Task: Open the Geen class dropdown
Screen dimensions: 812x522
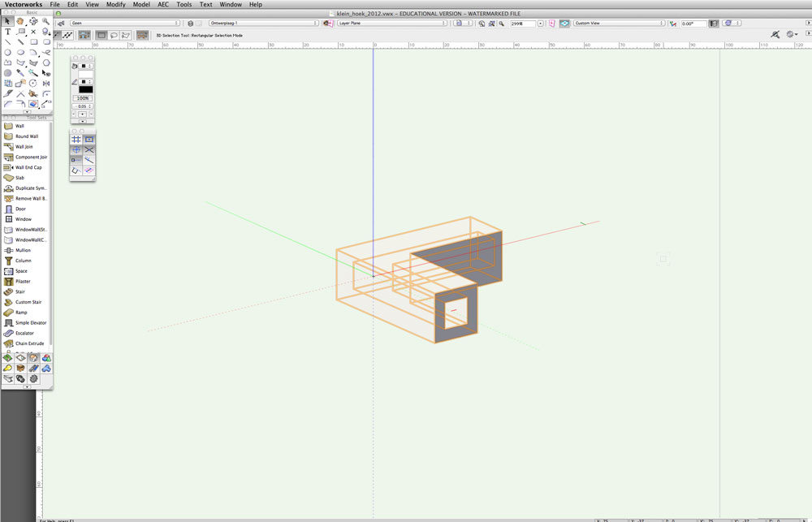Action: (x=125, y=24)
